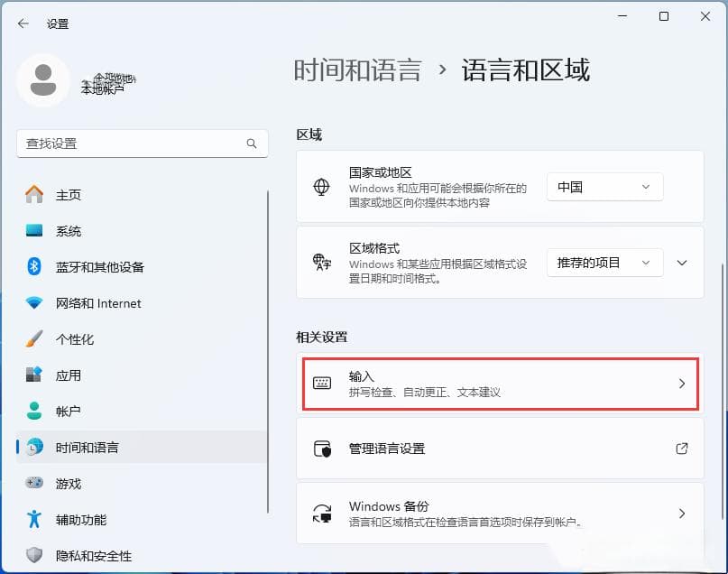Click external link icon for 管理语言设置

coord(682,449)
